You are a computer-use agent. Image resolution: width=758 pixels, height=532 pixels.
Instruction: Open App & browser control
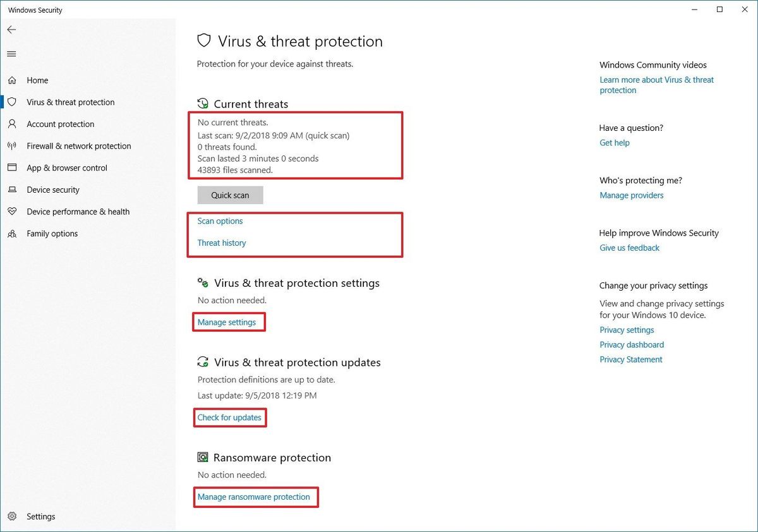(x=67, y=167)
